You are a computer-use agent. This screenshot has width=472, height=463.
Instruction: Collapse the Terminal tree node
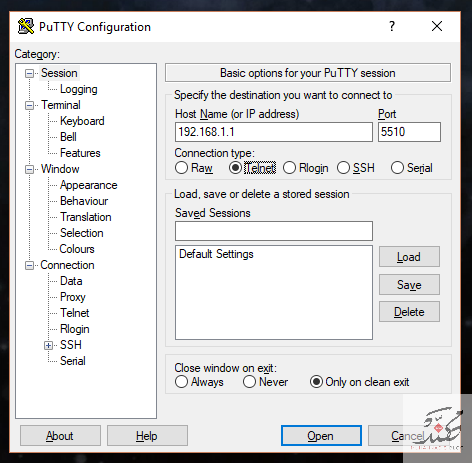point(30,106)
